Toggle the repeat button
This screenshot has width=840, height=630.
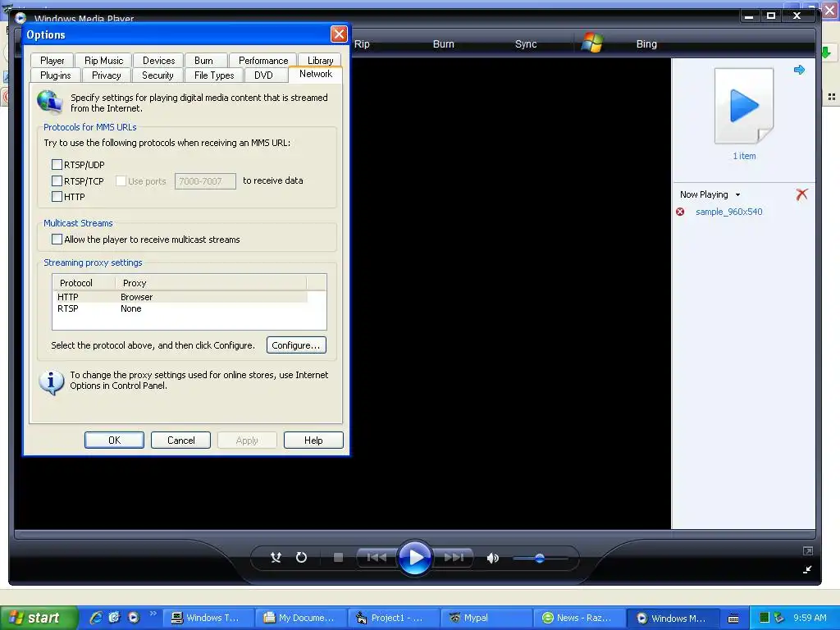pyautogui.click(x=302, y=558)
